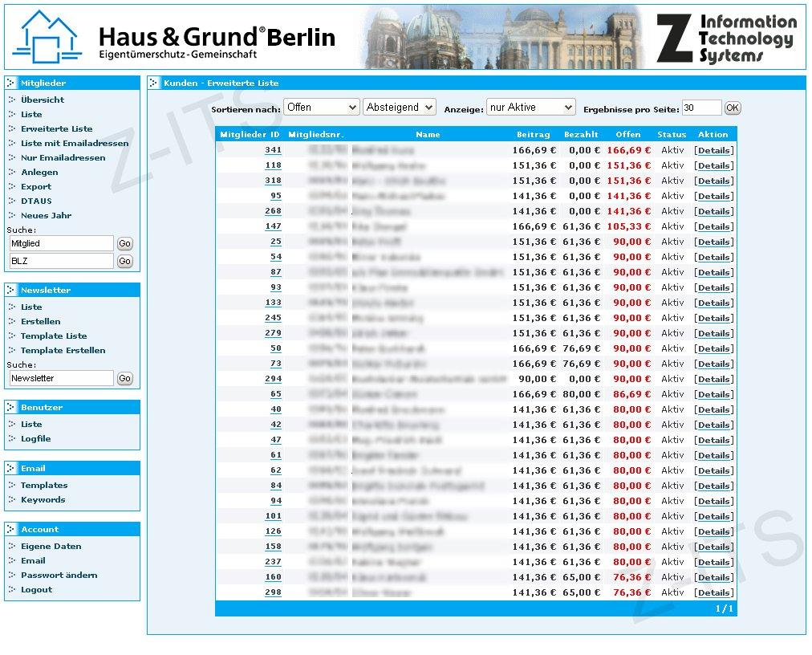Open member ID 294 link
Viewport: 812px width, 655px height.
[x=273, y=380]
